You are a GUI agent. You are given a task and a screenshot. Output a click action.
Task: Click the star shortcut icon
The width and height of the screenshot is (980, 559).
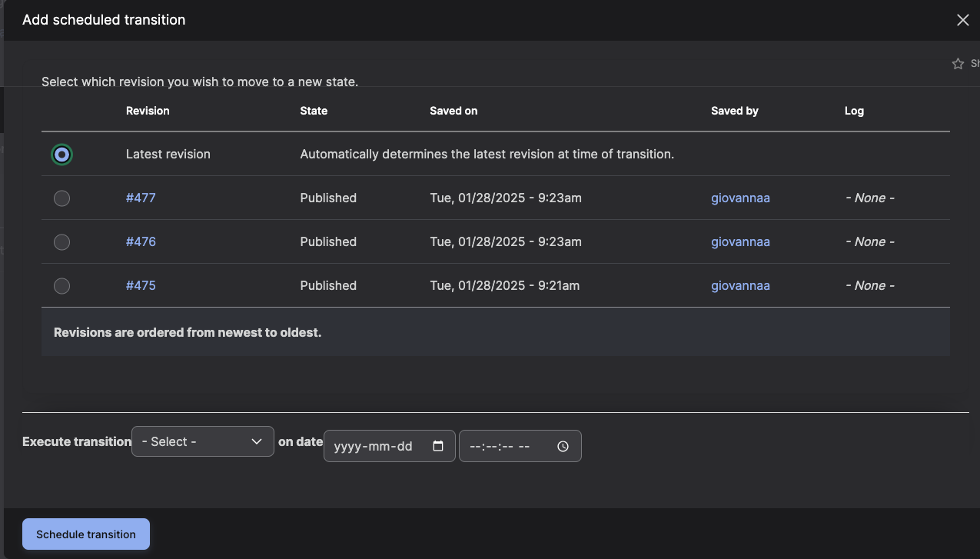[958, 64]
